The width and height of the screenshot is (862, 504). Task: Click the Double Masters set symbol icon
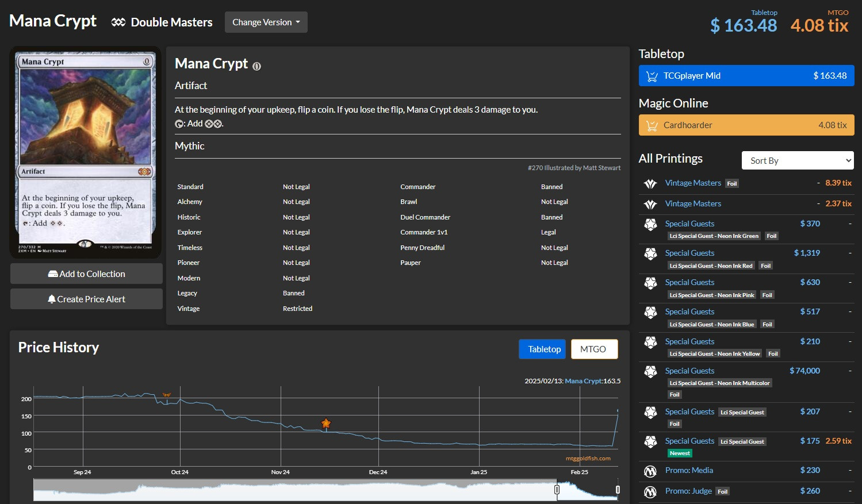(118, 22)
